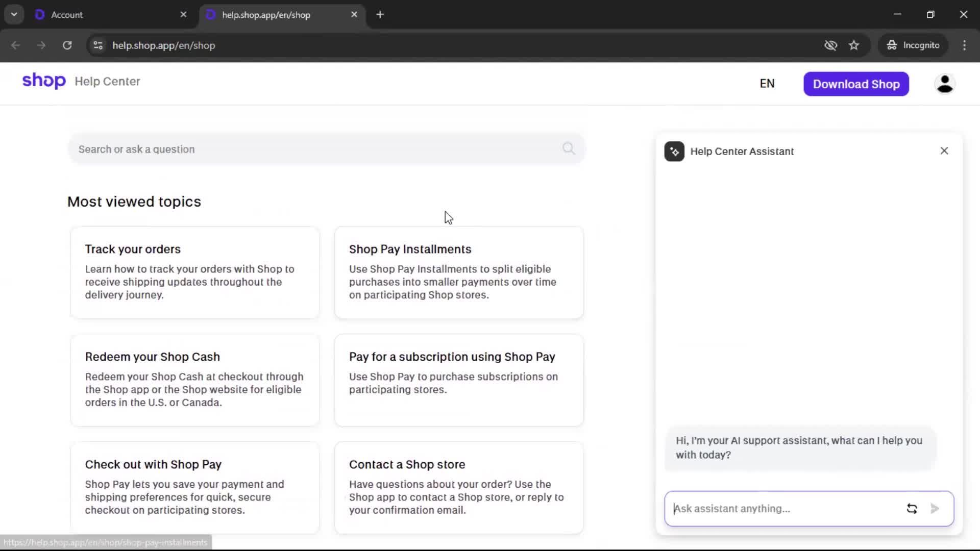Open the Chrome three-dot menu
This screenshot has height=551, width=980.
coord(965,45)
